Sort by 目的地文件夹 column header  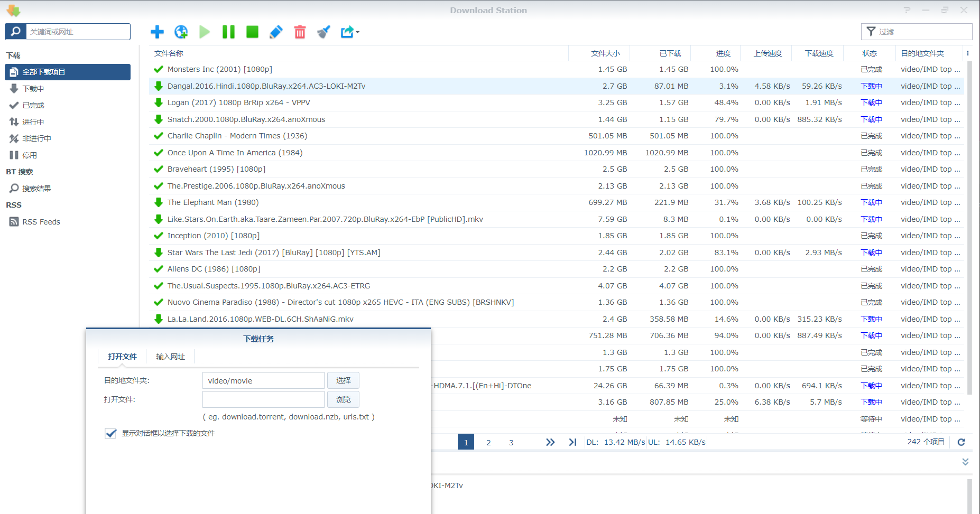(929, 53)
